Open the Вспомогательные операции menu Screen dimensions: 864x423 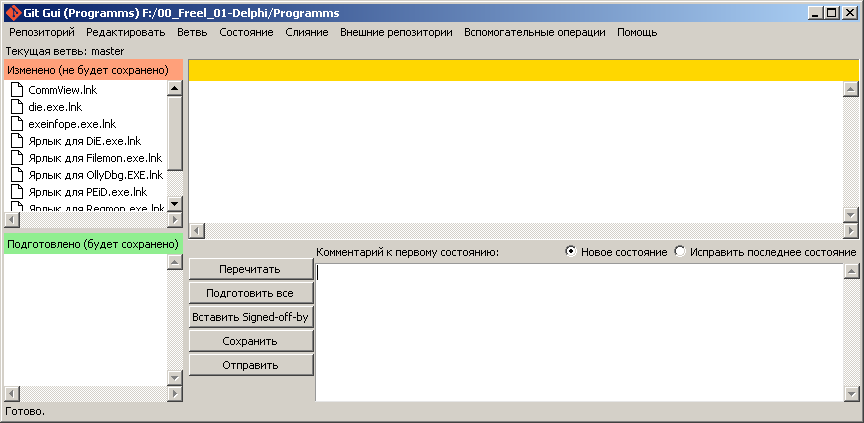coord(534,32)
